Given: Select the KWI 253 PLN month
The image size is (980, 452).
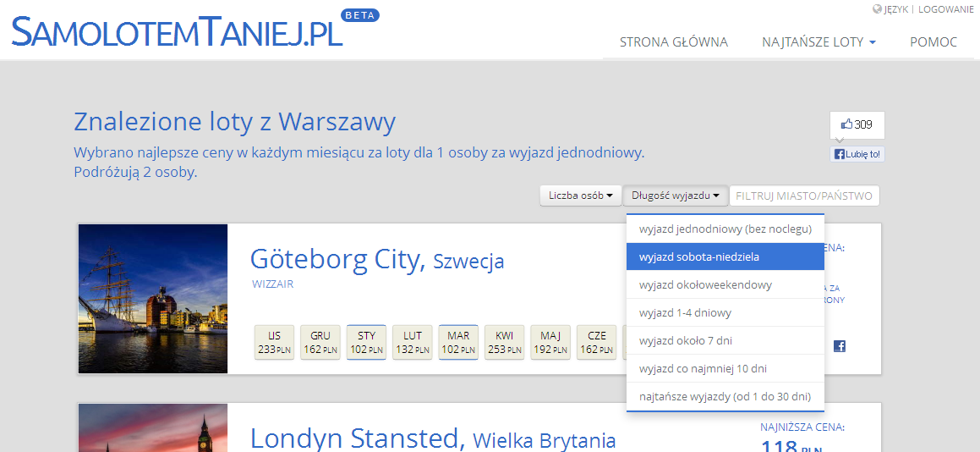Looking at the screenshot, I should coord(505,343).
